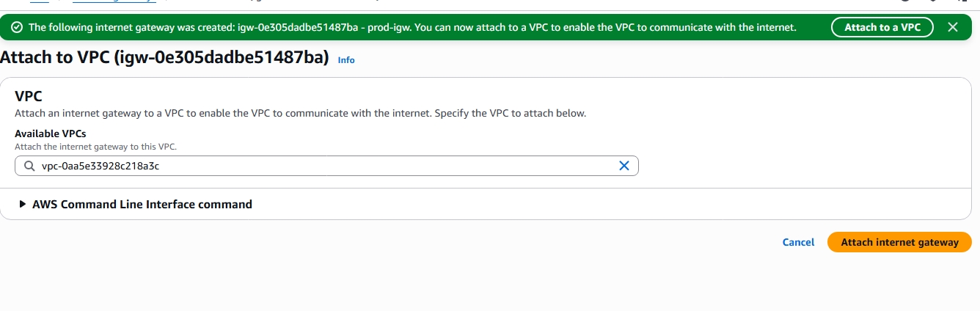Viewport: 980px width, 311px height.
Task: Click the 'prod-igw' name in the notification
Action: (x=387, y=27)
